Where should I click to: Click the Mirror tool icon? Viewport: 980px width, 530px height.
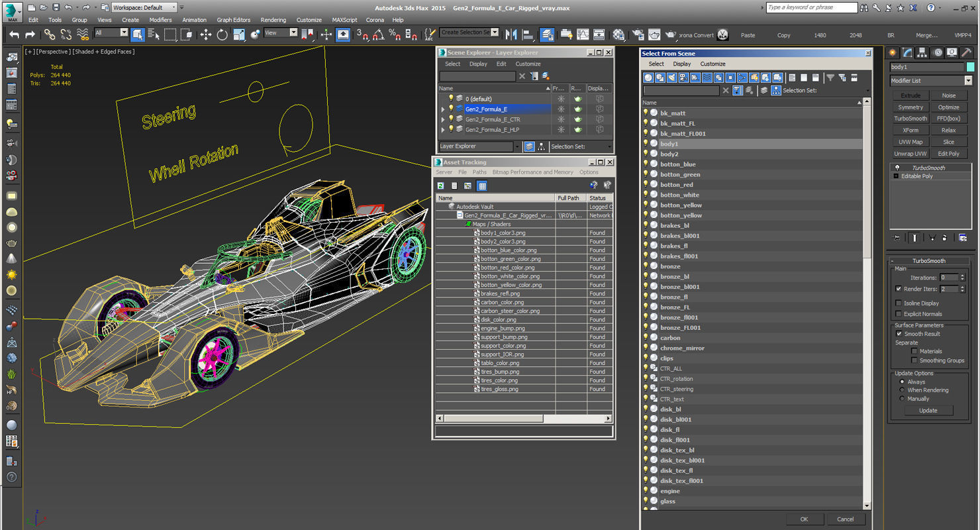[x=511, y=34]
